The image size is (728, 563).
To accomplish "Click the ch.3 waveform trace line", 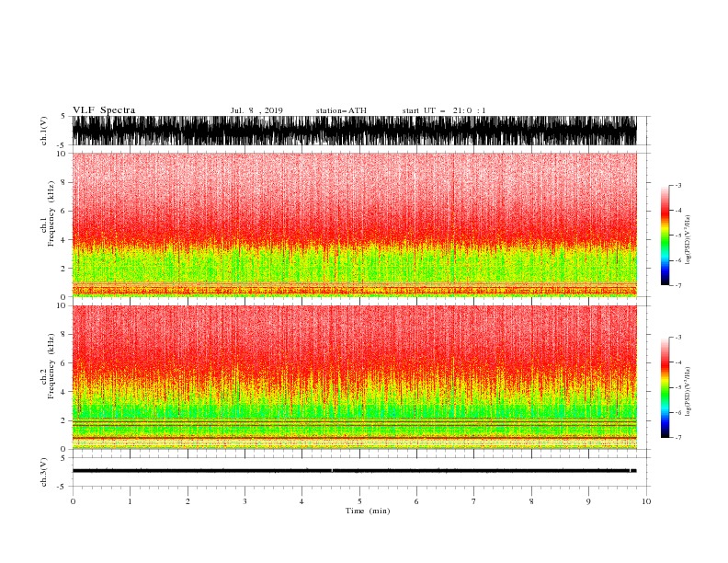I will click(354, 471).
